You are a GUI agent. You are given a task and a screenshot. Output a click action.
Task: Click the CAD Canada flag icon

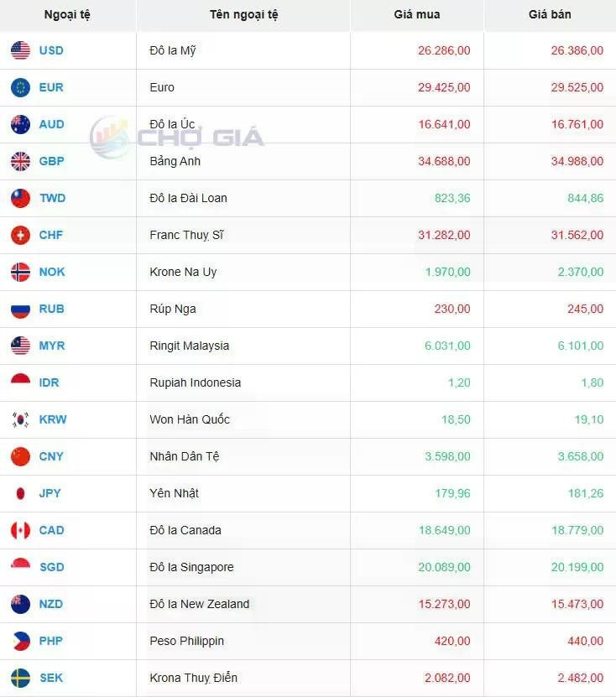point(20,530)
